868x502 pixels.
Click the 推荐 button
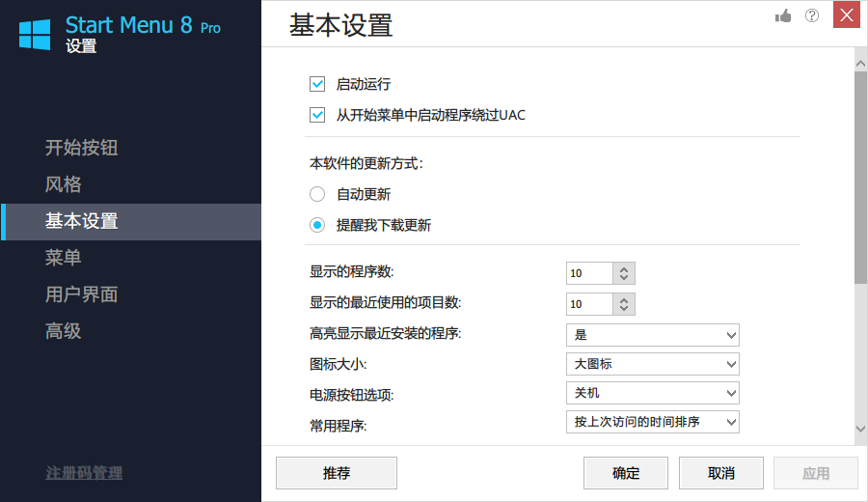click(x=337, y=473)
